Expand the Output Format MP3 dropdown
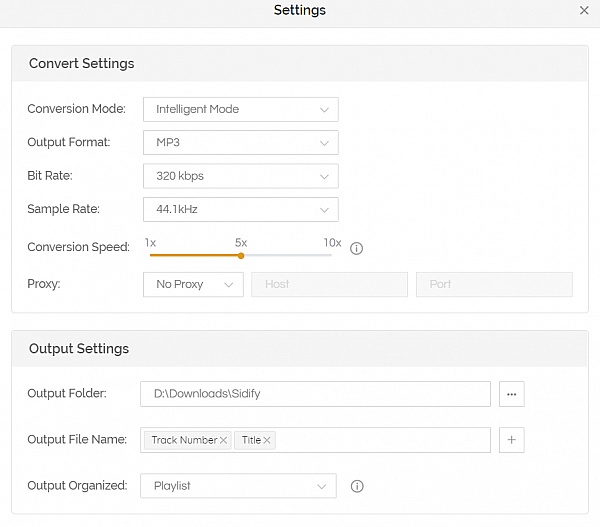 click(x=240, y=143)
